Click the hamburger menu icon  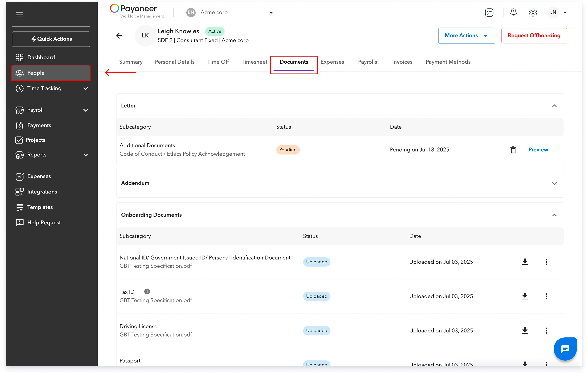[x=20, y=14]
